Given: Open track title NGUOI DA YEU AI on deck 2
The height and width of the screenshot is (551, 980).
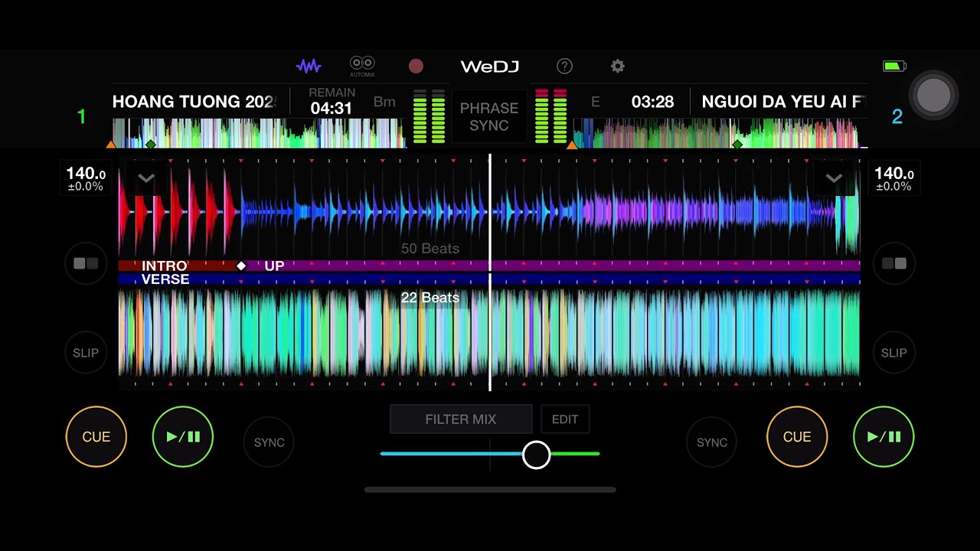Looking at the screenshot, I should 782,102.
